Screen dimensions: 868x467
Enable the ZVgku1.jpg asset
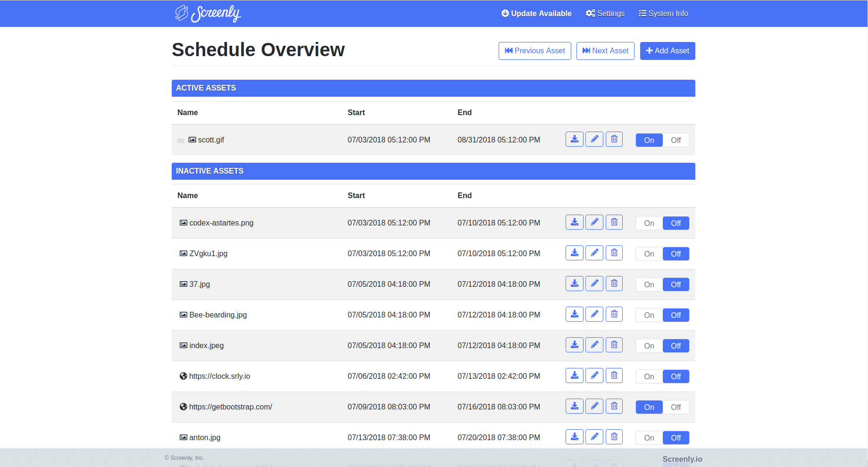(x=649, y=253)
